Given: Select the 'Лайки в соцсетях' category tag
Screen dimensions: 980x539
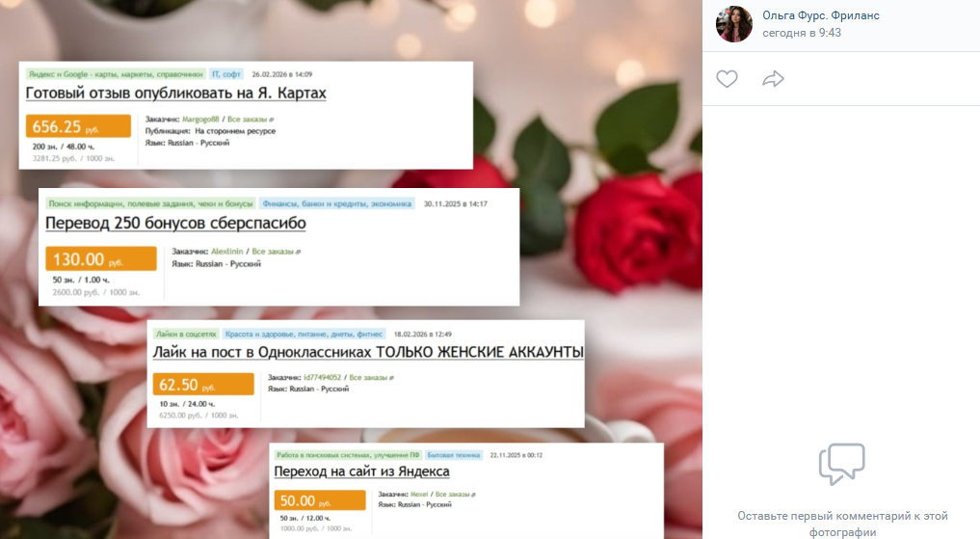Looking at the screenshot, I should click(x=186, y=334).
